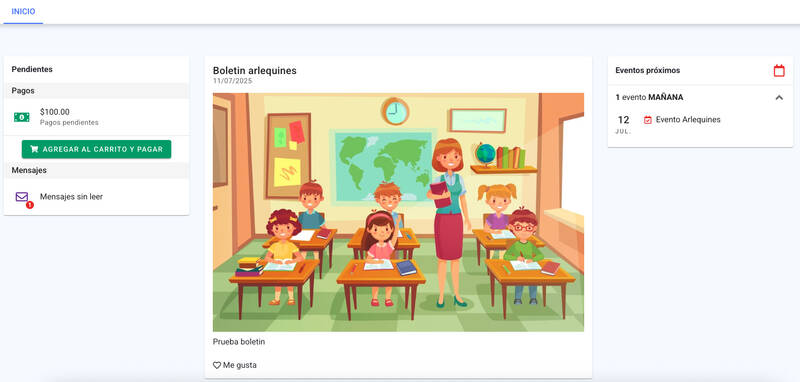Click the red notification badge on envelope

click(x=30, y=205)
